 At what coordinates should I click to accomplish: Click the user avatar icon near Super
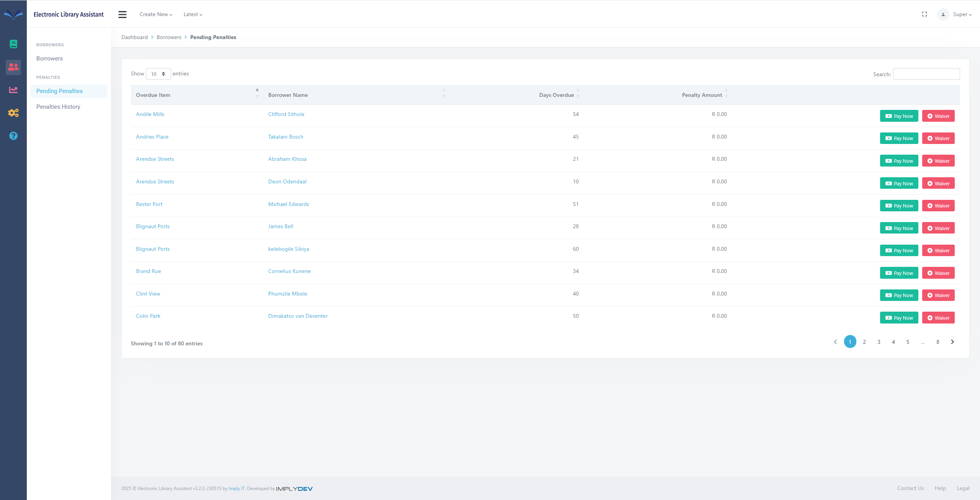942,15
